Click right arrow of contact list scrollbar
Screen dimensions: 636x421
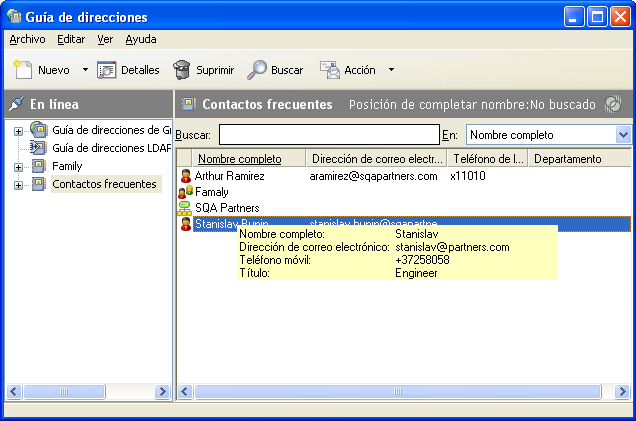pyautogui.click(x=623, y=391)
